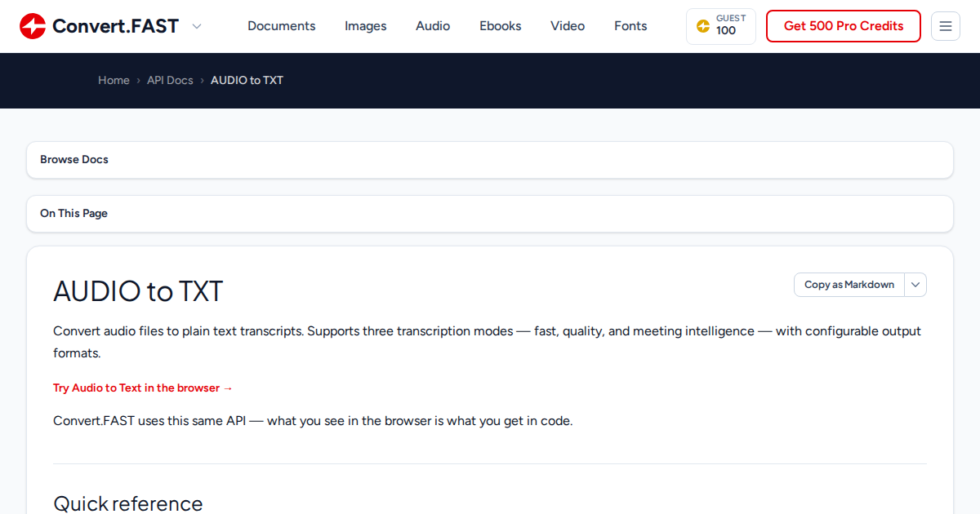980x514 pixels.
Task: Click the Convert.FAST red logo icon
Action: [33, 26]
